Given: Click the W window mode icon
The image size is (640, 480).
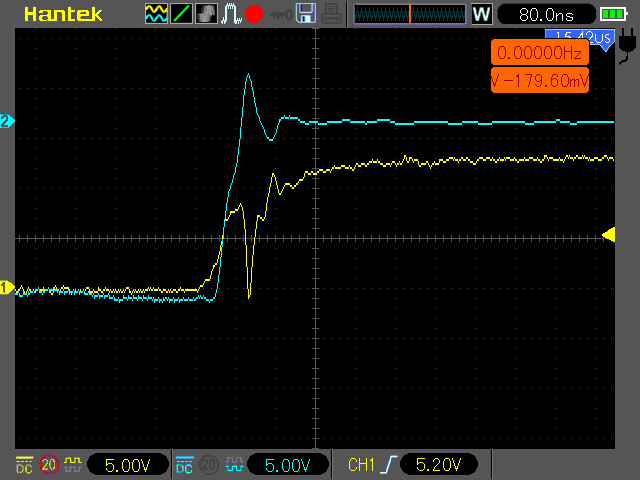Looking at the screenshot, I should click(x=482, y=14).
